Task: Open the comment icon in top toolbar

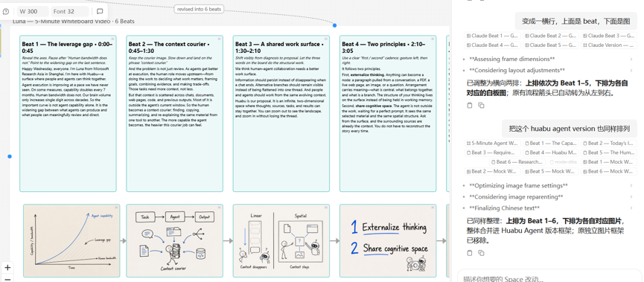Action: coord(100,11)
